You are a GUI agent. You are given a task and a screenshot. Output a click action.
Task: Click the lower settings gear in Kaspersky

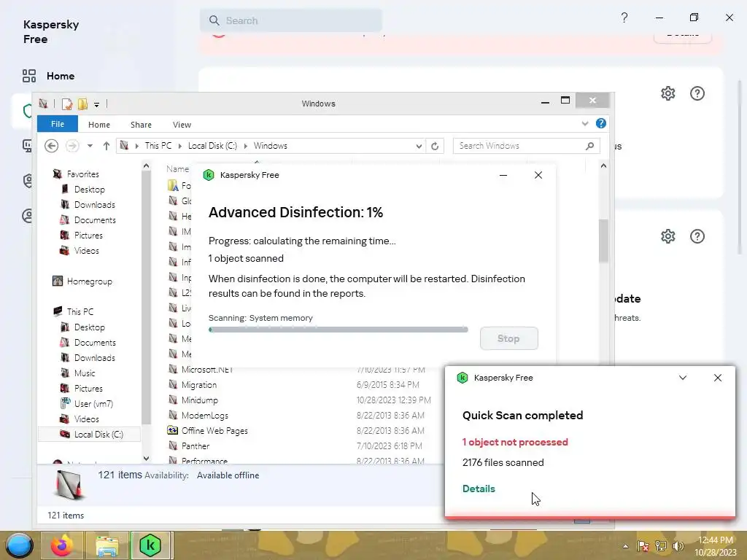pos(668,236)
